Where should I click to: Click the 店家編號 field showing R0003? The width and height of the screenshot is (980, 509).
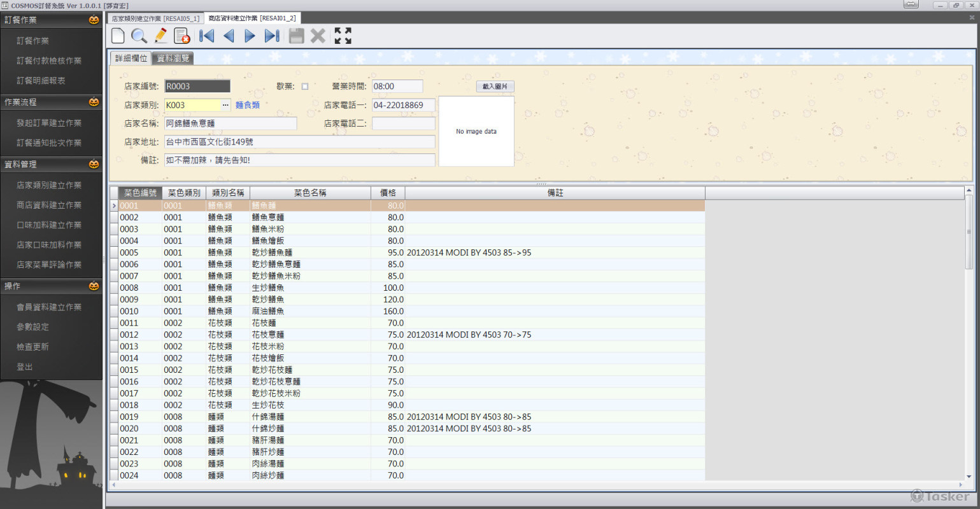click(x=197, y=87)
